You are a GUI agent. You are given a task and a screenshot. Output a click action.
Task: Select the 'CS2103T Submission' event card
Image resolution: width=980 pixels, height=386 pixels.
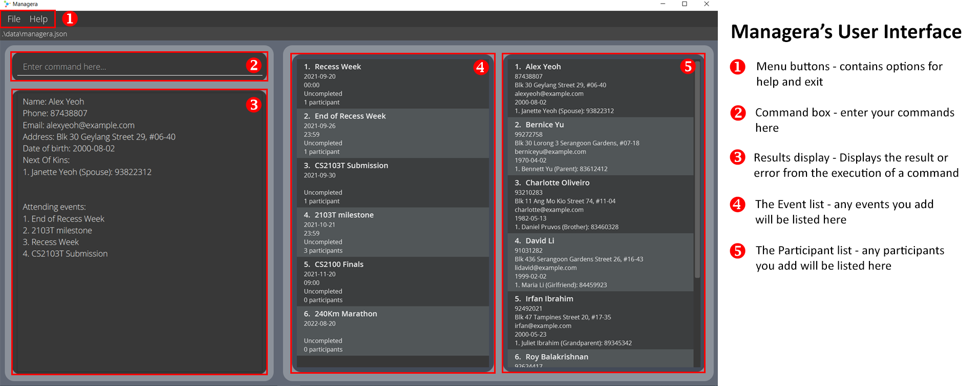click(x=393, y=182)
